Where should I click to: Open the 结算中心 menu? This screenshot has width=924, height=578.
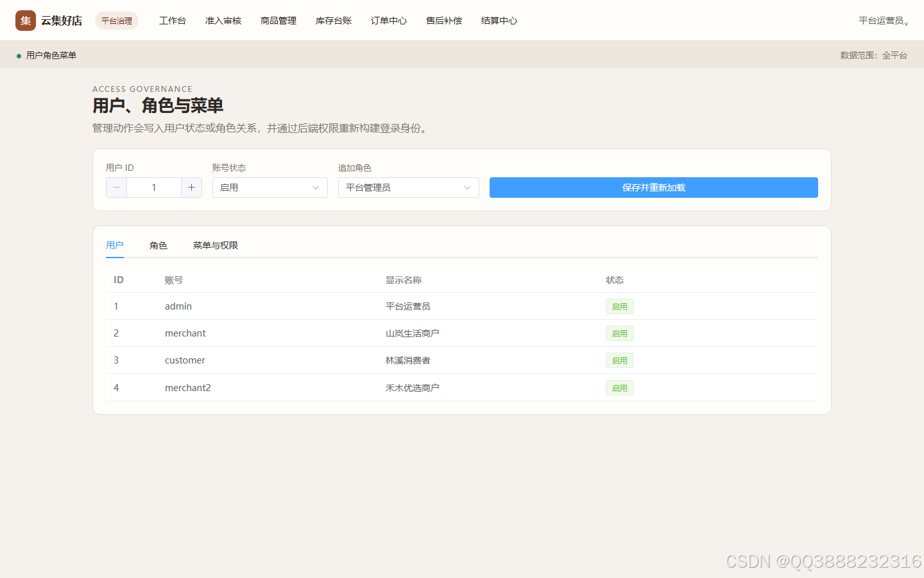(x=499, y=21)
